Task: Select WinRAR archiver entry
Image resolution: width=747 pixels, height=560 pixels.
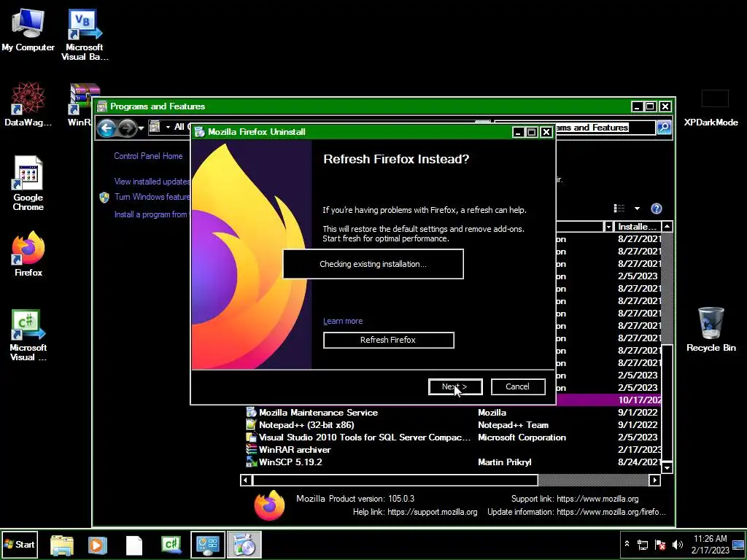Action: [452, 450]
